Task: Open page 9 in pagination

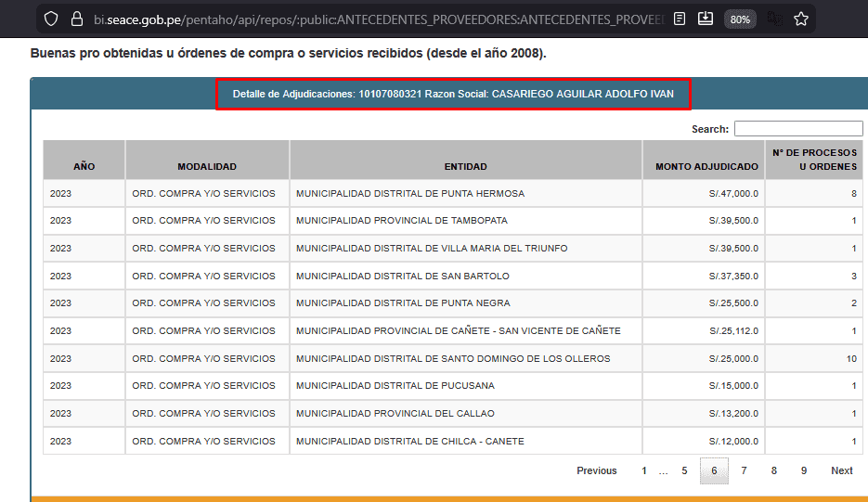Action: (x=804, y=470)
